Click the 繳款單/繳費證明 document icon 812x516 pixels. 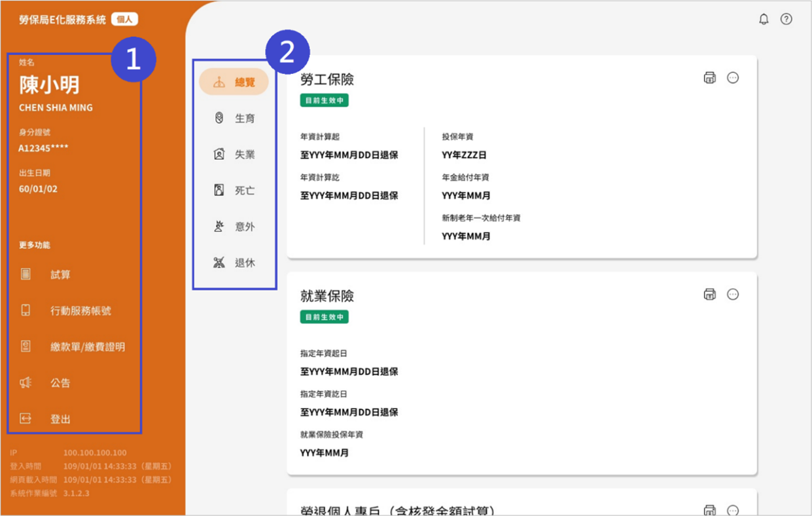pos(26,346)
